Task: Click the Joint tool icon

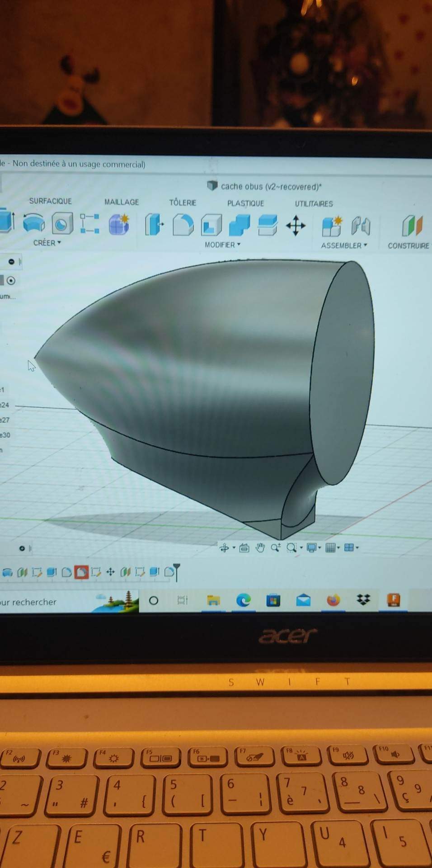Action: click(361, 226)
